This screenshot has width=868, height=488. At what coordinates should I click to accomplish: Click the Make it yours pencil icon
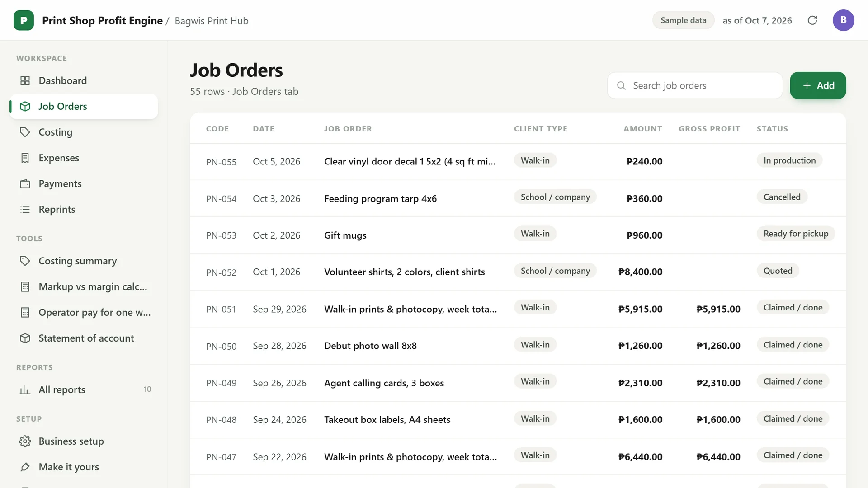[x=25, y=467]
